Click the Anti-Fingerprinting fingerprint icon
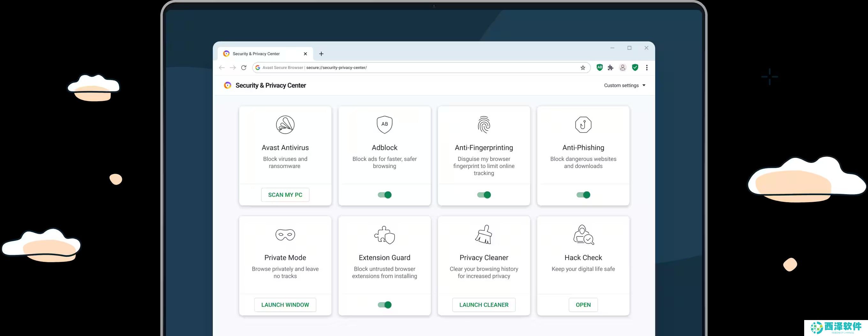Image resolution: width=868 pixels, height=336 pixels. (484, 125)
